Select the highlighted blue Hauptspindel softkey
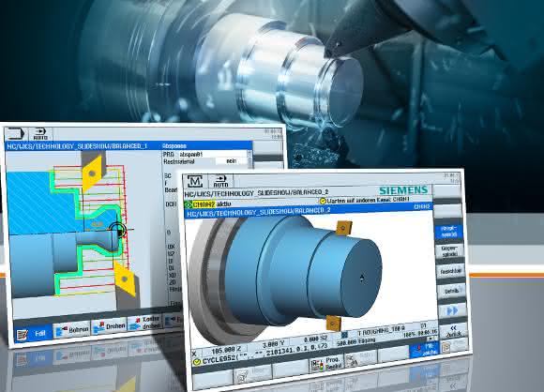 click(449, 232)
